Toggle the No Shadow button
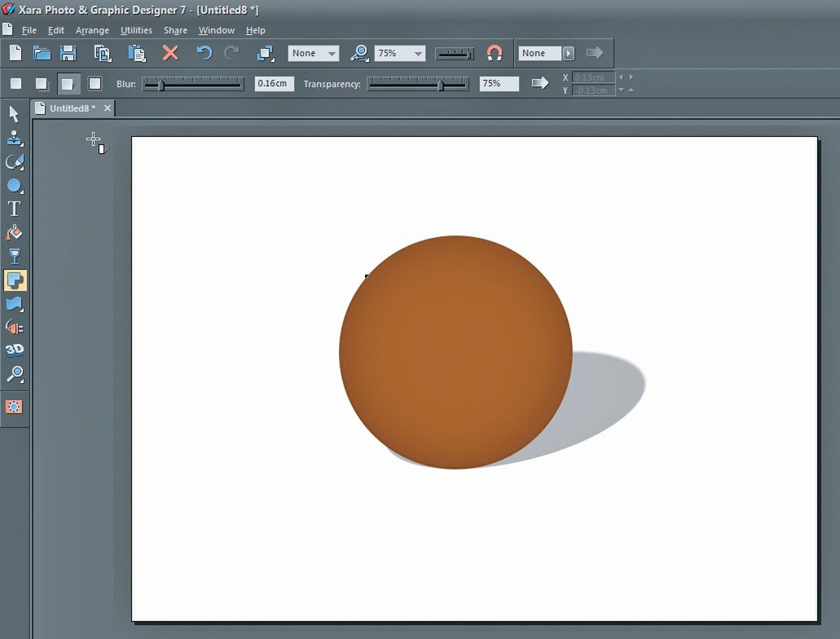 click(15, 83)
